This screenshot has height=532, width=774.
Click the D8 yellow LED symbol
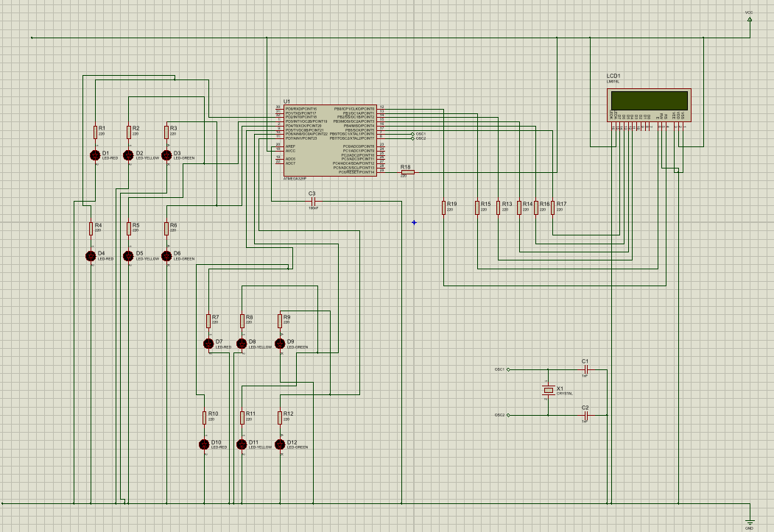[x=242, y=344]
